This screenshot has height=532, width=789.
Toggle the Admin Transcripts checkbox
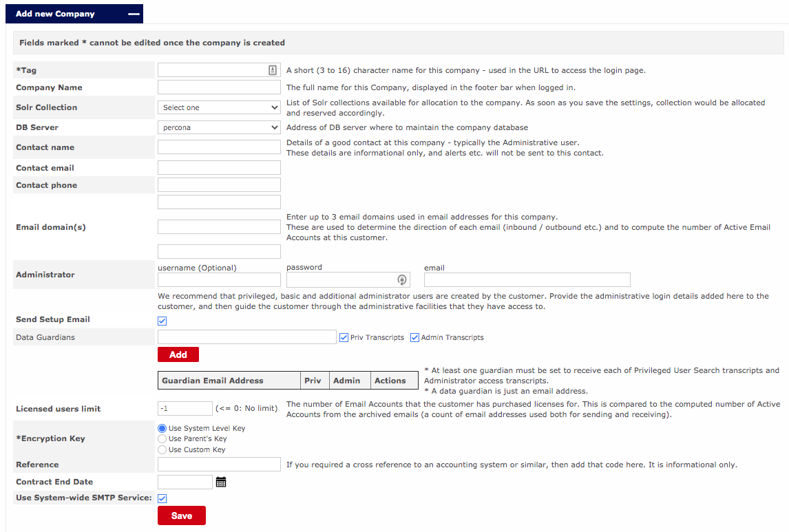click(x=415, y=337)
